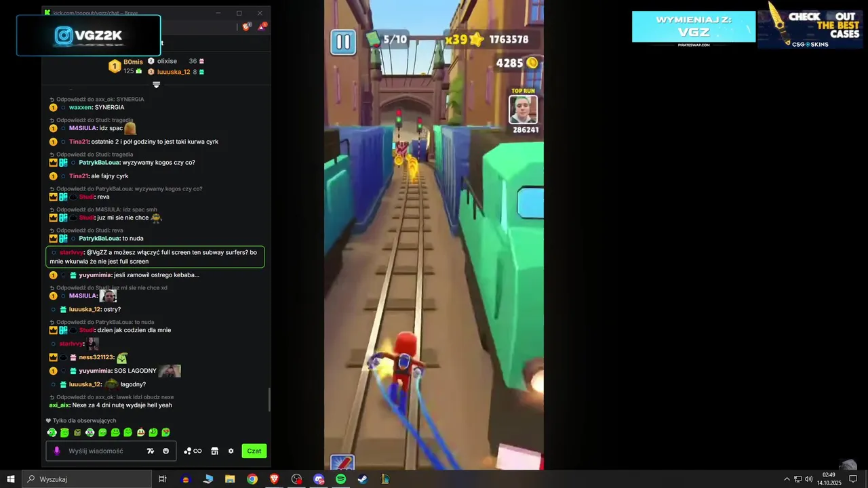This screenshot has height=488, width=868.
Task: Open File Explorer from taskbar
Action: 230,479
